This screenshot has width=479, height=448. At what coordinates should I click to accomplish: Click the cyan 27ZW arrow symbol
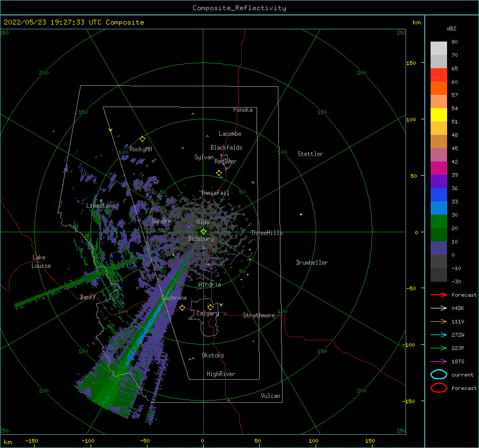coord(439,335)
